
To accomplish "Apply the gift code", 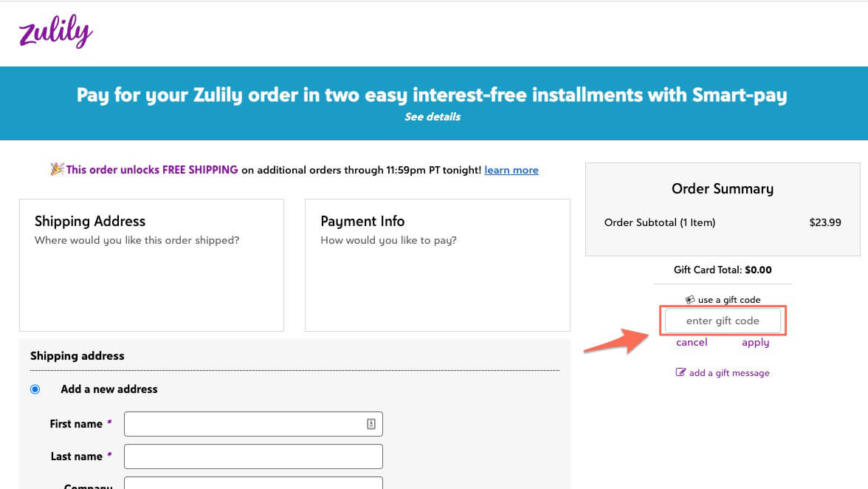I will click(x=755, y=342).
